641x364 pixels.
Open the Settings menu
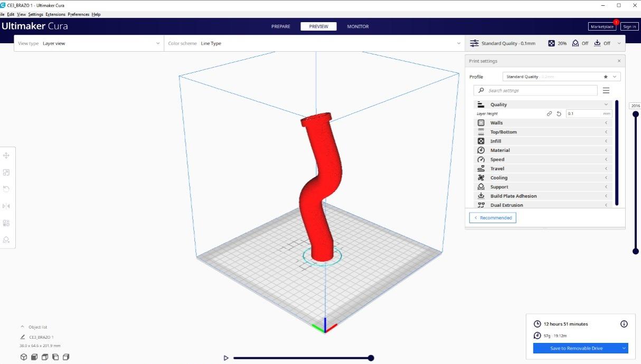click(35, 14)
